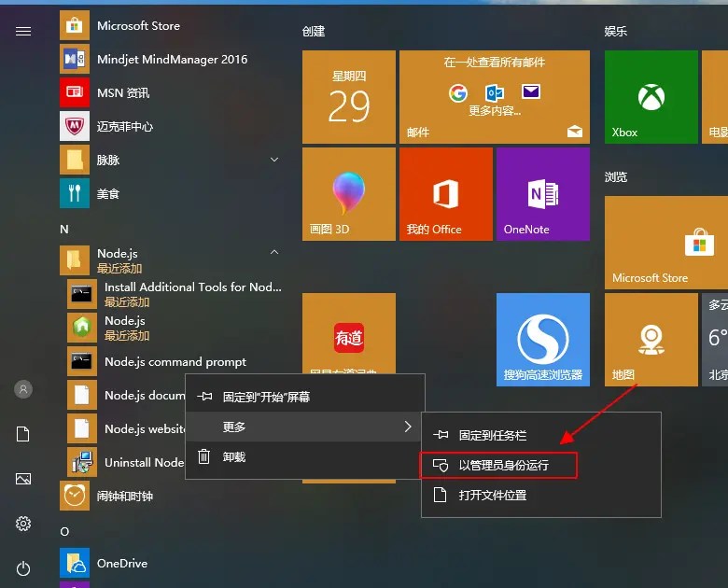
Task: Open the 脉脉 folder entry
Action: [170, 160]
